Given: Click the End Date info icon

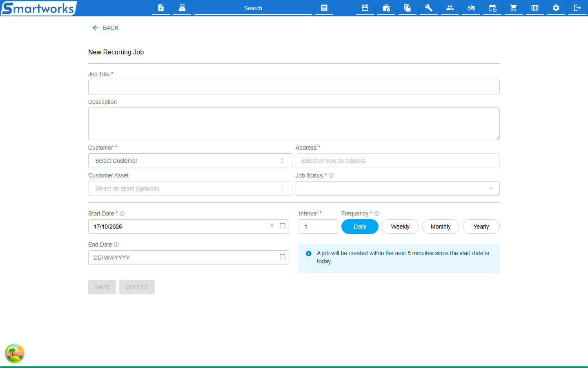Looking at the screenshot, I should pos(116,245).
